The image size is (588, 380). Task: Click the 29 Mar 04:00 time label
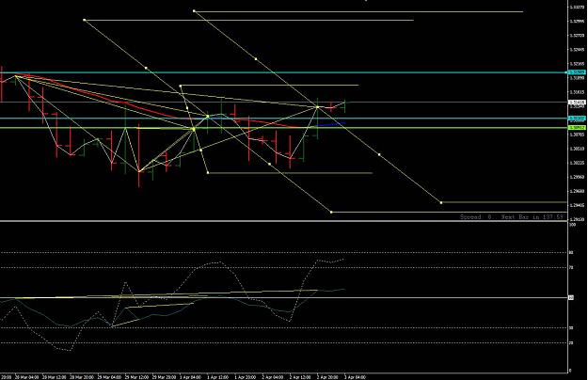click(109, 377)
